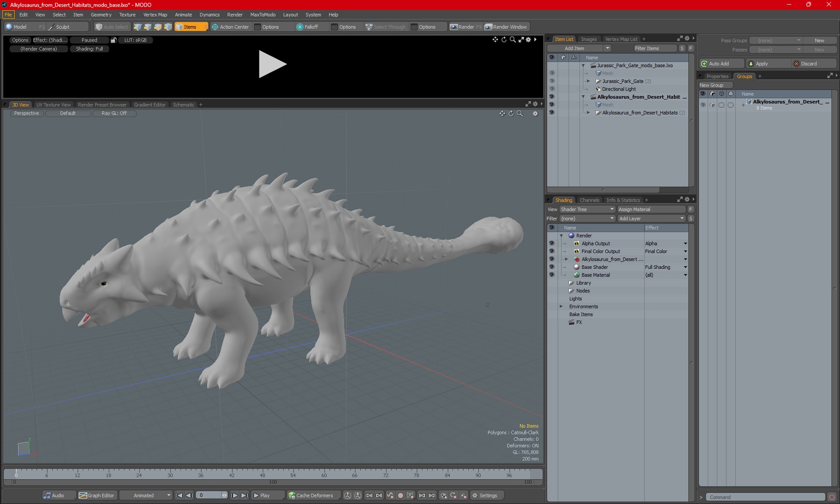Switch to the UV Texture View tab
The image size is (840, 504).
(x=54, y=105)
